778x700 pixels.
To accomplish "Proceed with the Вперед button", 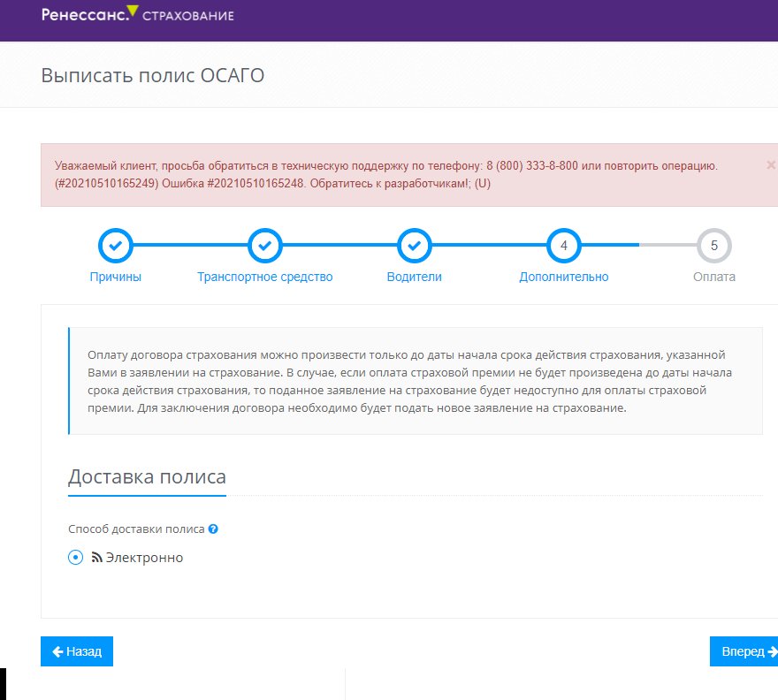I will [x=744, y=651].
